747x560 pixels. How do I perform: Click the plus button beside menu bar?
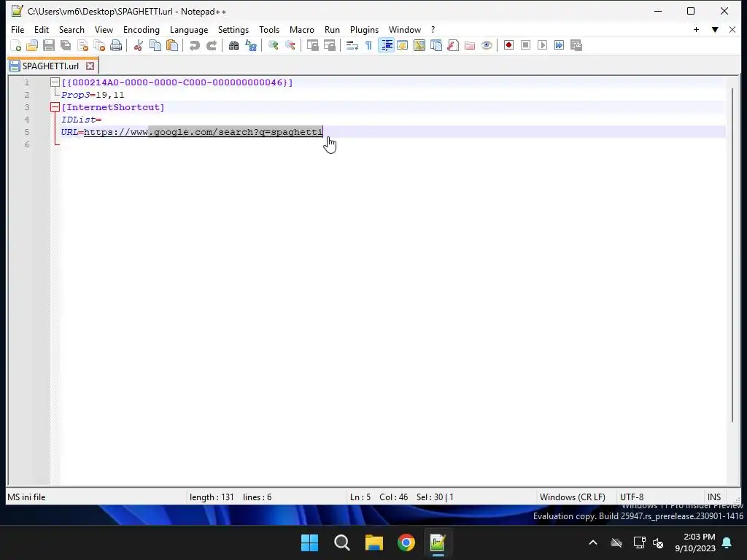[x=696, y=29]
